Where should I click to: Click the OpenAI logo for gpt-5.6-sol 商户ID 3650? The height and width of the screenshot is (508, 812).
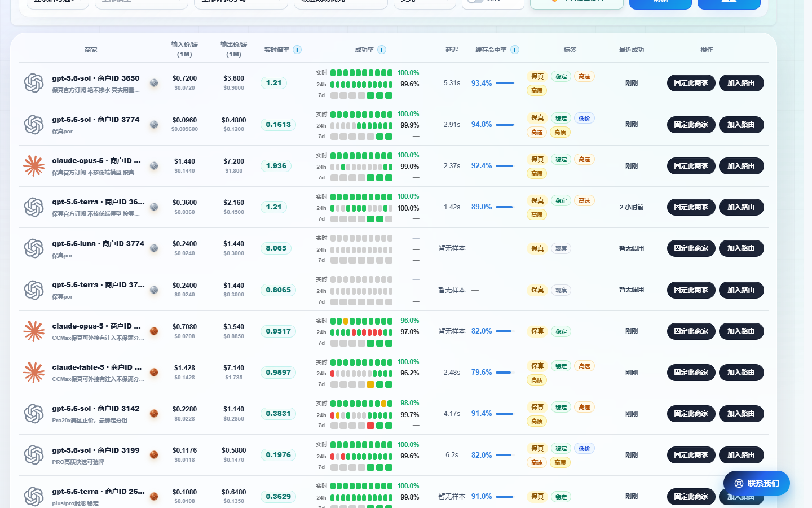click(x=34, y=83)
